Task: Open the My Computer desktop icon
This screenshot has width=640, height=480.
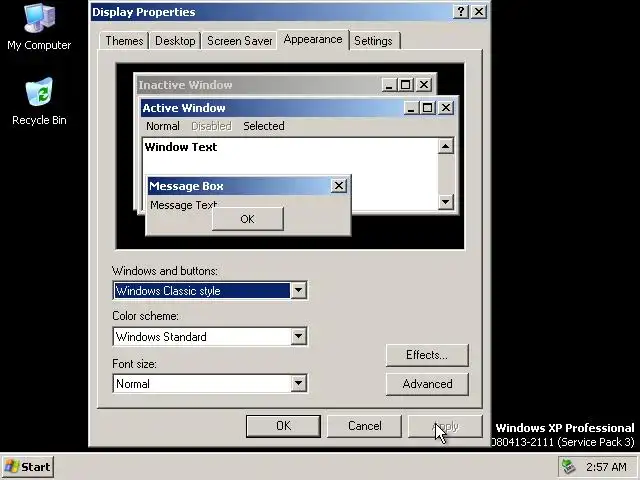Action: pos(39,26)
